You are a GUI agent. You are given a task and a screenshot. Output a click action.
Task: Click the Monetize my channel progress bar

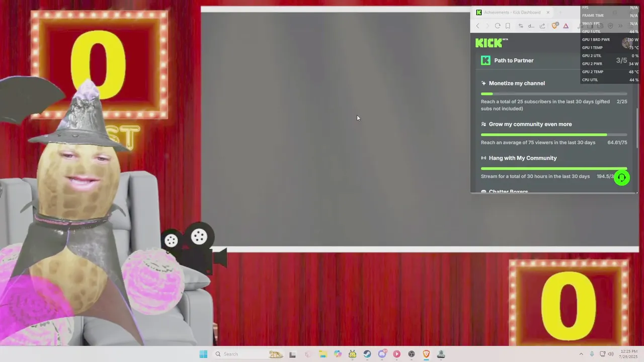(554, 94)
